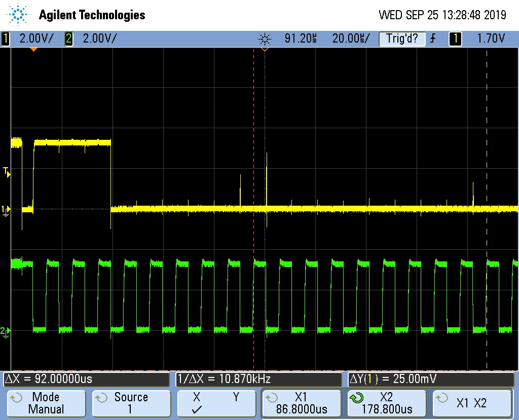Choose the Y cursor axis option
The width and height of the screenshot is (519, 420).
click(x=236, y=397)
